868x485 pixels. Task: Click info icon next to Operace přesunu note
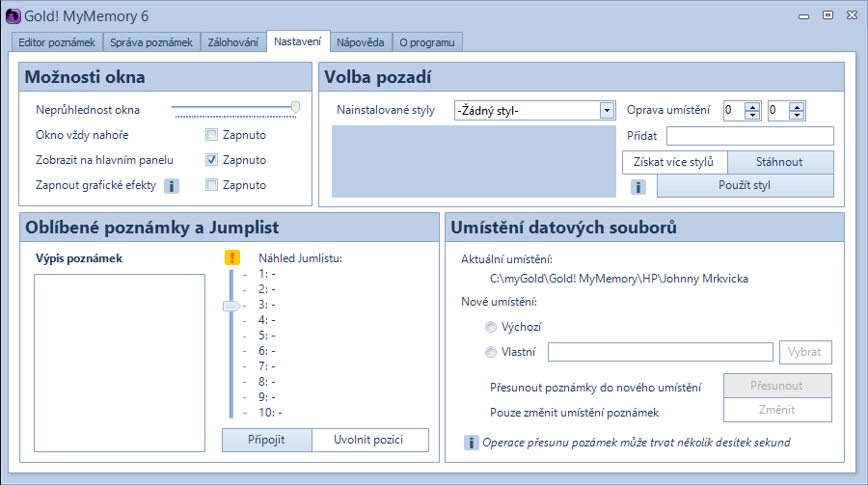click(471, 443)
